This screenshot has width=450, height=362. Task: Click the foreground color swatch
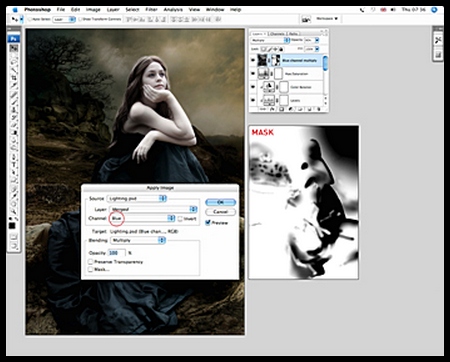click(x=12, y=226)
